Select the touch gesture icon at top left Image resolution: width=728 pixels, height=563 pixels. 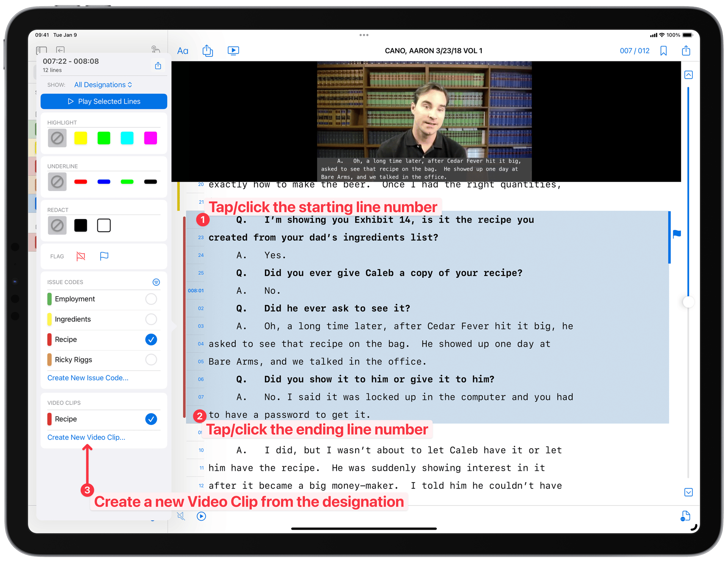click(x=155, y=50)
